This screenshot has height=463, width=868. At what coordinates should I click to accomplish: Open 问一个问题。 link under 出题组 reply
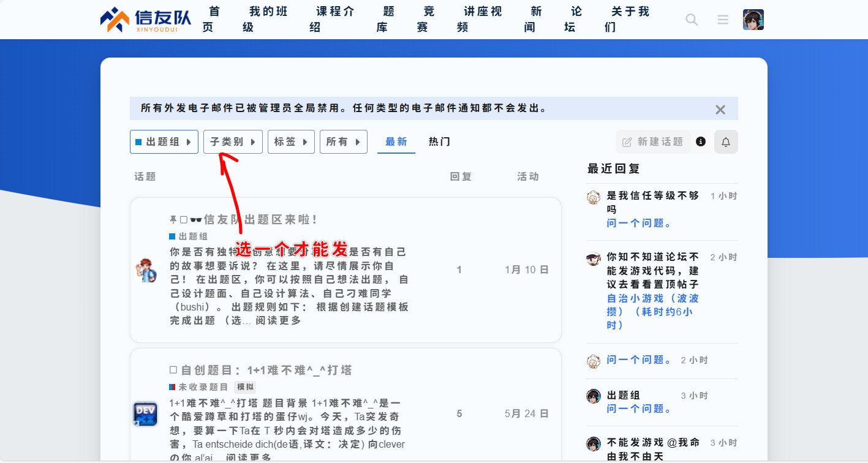(640, 409)
